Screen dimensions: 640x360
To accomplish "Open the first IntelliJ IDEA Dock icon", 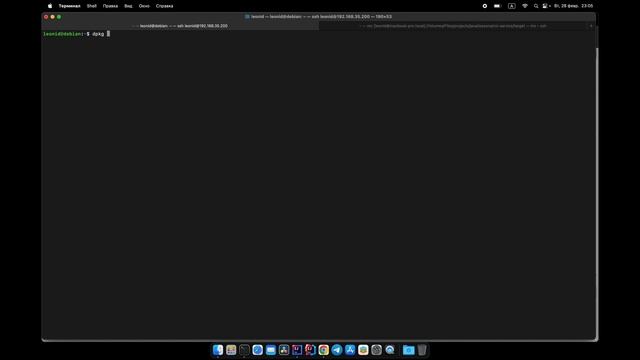I will (297, 350).
